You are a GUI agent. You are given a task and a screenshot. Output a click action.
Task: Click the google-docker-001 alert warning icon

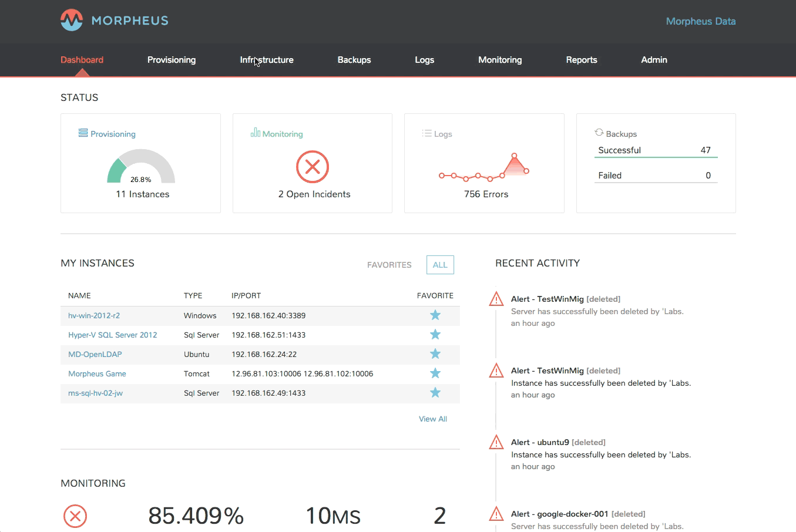(496, 514)
